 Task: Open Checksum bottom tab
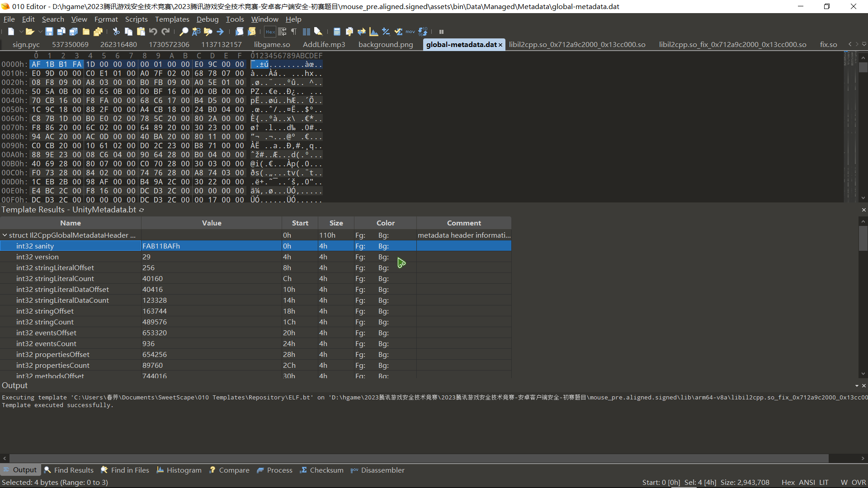coord(321,470)
